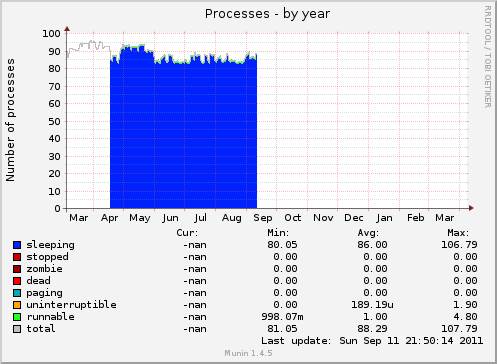Click the 'Oct' x-axis month label

(x=293, y=218)
